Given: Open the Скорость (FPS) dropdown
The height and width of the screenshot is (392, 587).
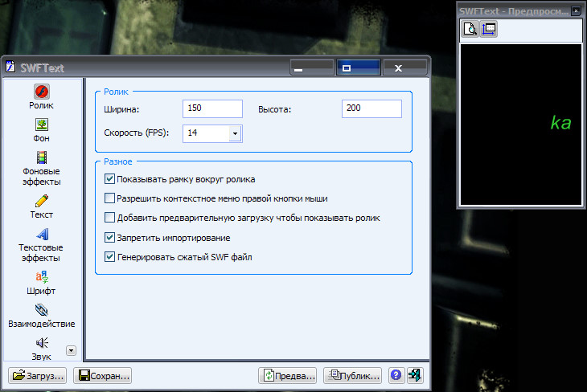Looking at the screenshot, I should pos(235,133).
